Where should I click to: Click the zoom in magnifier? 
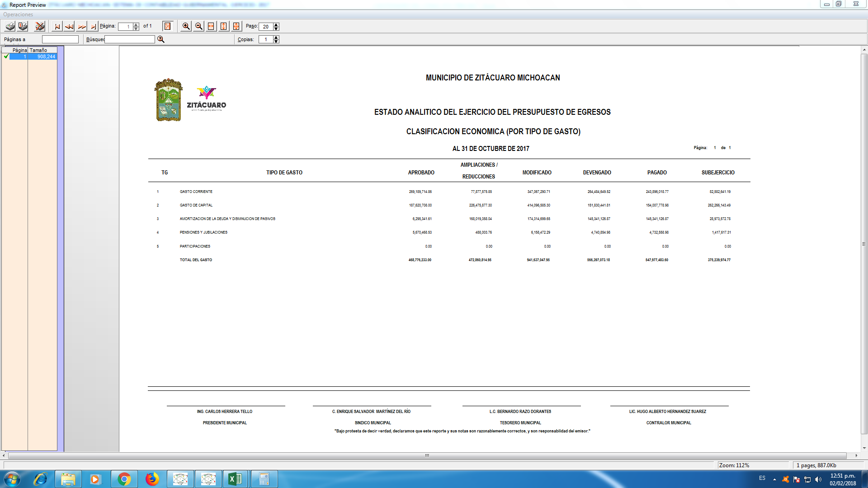[186, 26]
